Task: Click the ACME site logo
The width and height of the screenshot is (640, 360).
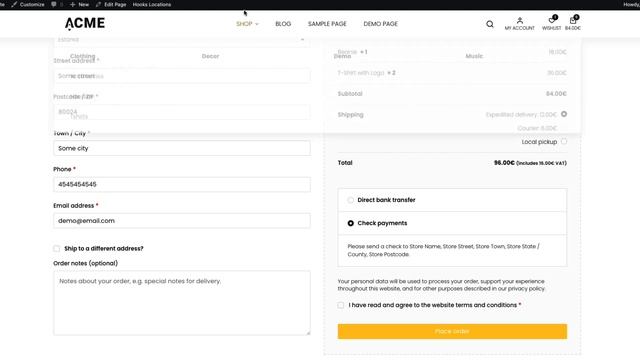Action: (x=85, y=23)
